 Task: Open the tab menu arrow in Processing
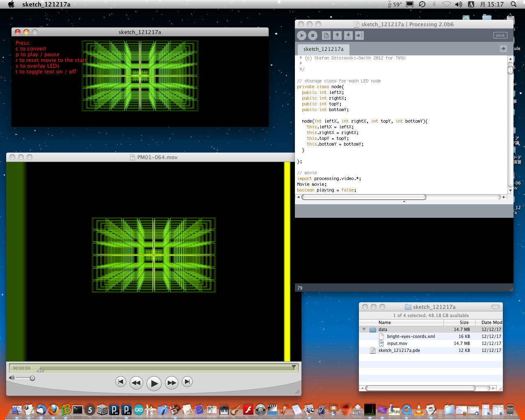(x=503, y=49)
